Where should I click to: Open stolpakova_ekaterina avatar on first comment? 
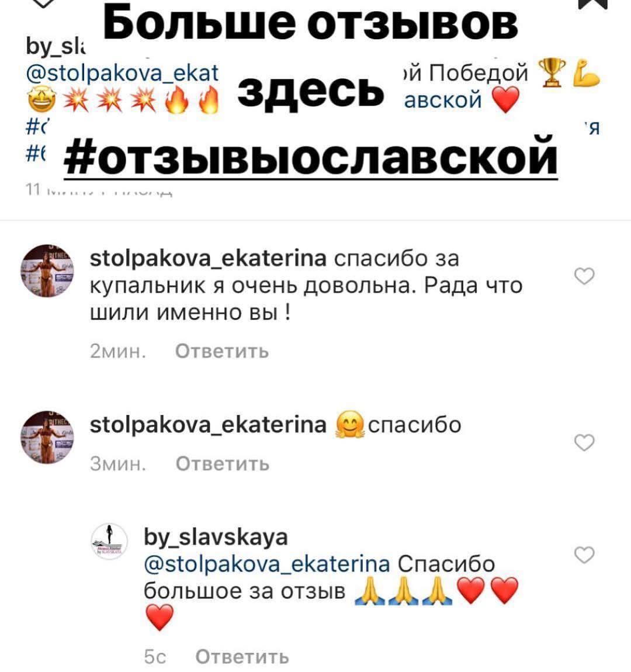(x=47, y=271)
